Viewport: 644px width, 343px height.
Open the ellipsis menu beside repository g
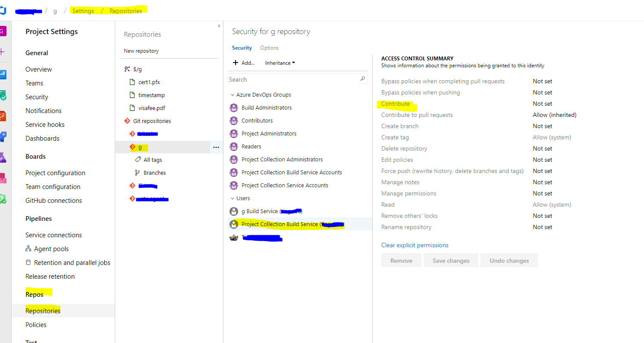click(216, 147)
